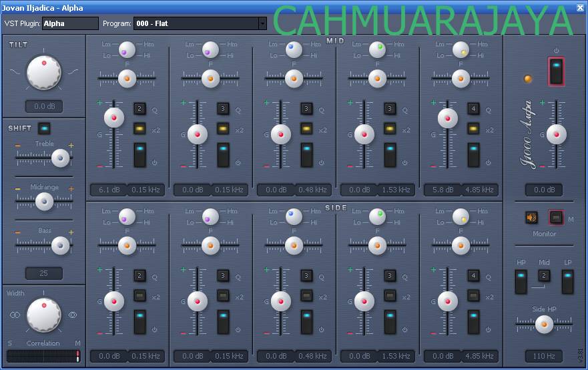Click the VST Plugin name field Alpha
Image resolution: width=588 pixels, height=370 pixels.
(70, 23)
